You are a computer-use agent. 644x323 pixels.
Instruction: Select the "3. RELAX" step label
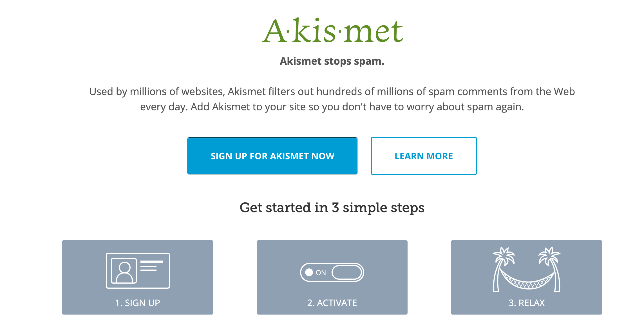[x=527, y=303]
